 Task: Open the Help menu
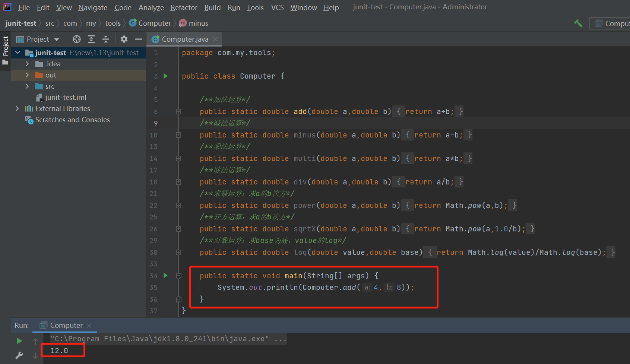tap(331, 7)
